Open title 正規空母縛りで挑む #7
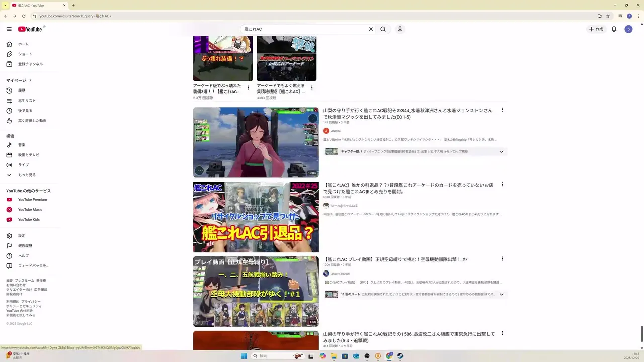The width and height of the screenshot is (644, 362). pyautogui.click(x=395, y=260)
